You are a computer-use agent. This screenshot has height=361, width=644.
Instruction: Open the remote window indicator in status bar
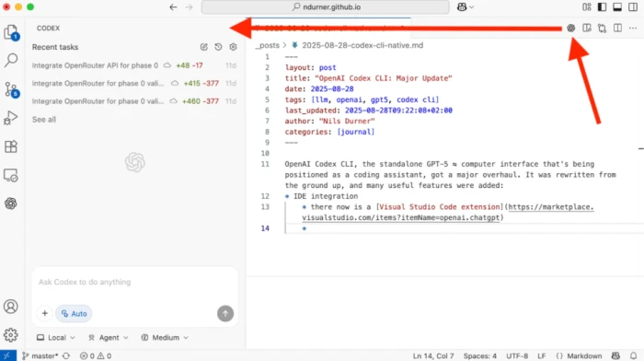click(7, 355)
